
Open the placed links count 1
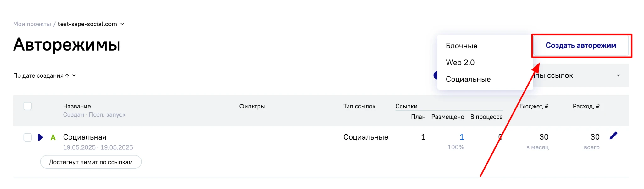tap(462, 137)
